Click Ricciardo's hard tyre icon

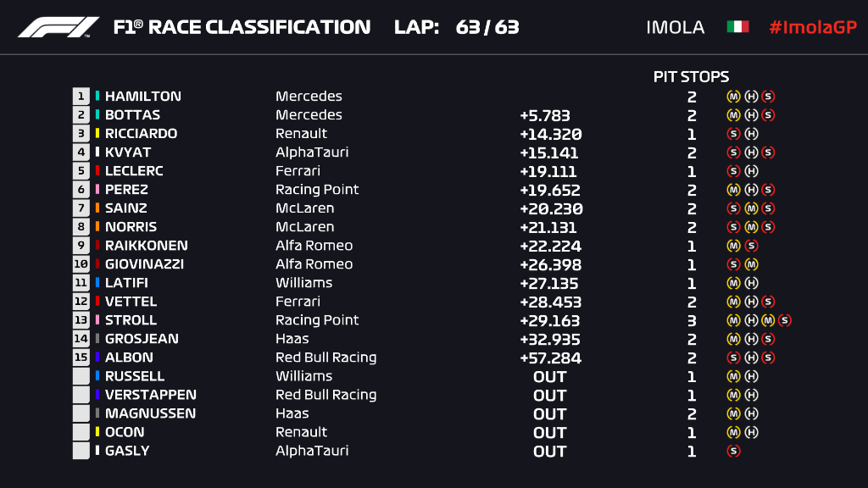click(x=750, y=134)
